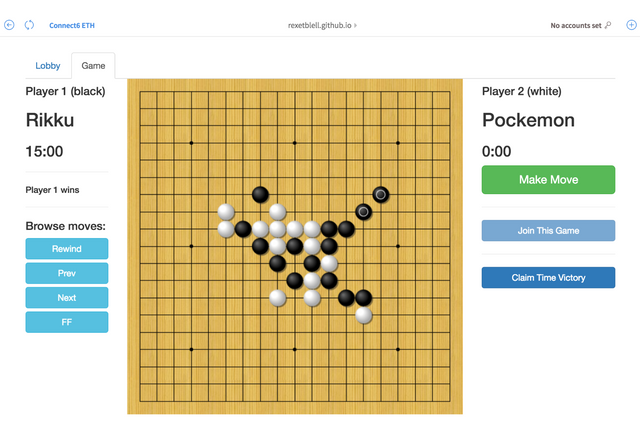The height and width of the screenshot is (443, 640).
Task: Step back with the Prev button
Action: tap(67, 273)
